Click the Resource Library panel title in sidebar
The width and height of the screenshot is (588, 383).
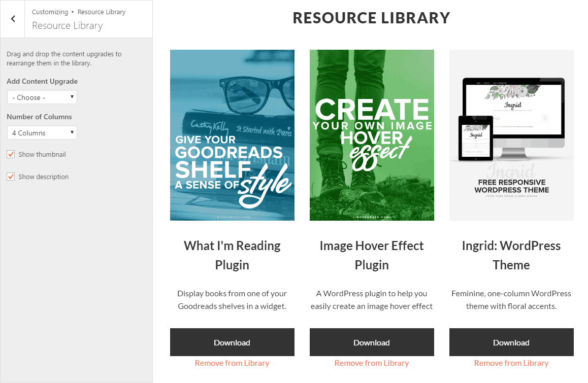(x=68, y=25)
